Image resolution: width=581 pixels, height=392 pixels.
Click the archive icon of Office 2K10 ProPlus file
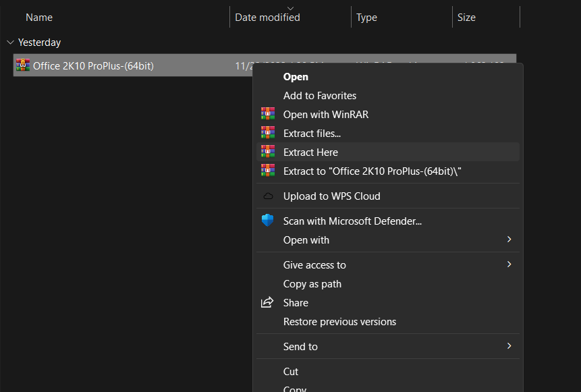23,65
